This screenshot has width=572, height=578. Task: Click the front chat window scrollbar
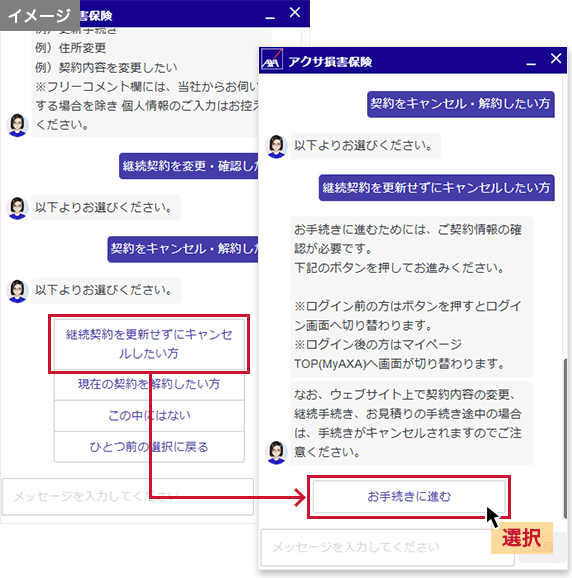[565, 439]
